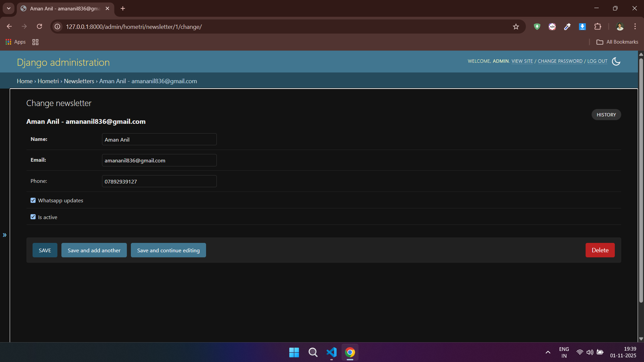Bookmark this page with the star icon

coord(516,27)
